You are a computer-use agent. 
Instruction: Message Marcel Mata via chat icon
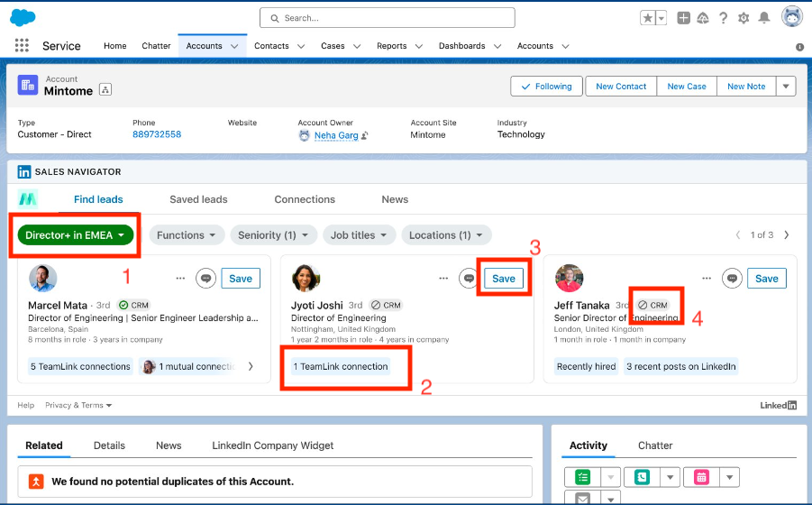pyautogui.click(x=205, y=278)
